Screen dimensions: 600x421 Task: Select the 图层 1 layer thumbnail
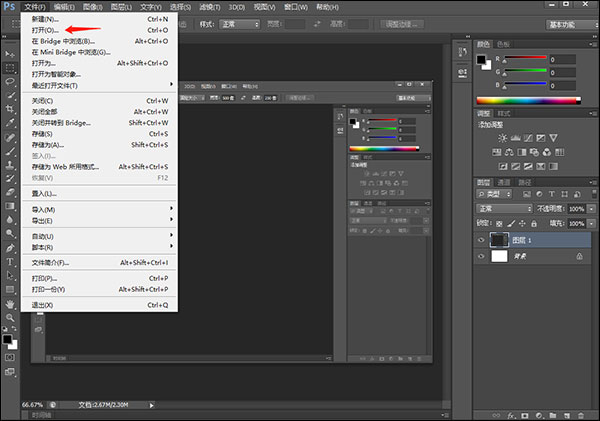pos(500,239)
